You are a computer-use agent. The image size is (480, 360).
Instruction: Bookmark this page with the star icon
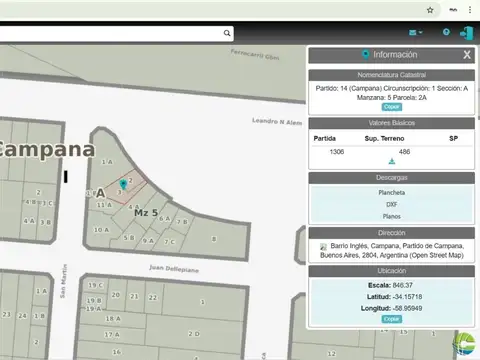[x=430, y=10]
